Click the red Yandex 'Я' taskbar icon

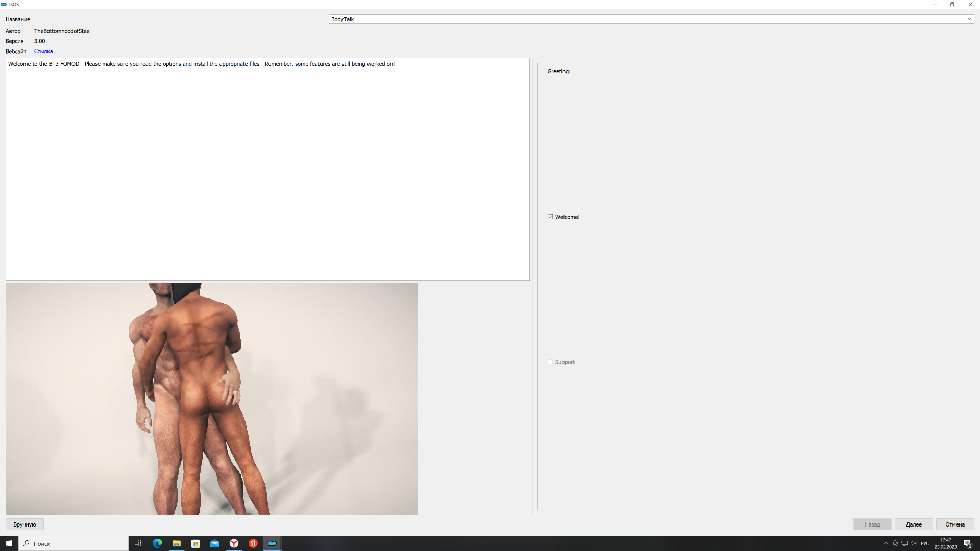pyautogui.click(x=253, y=543)
